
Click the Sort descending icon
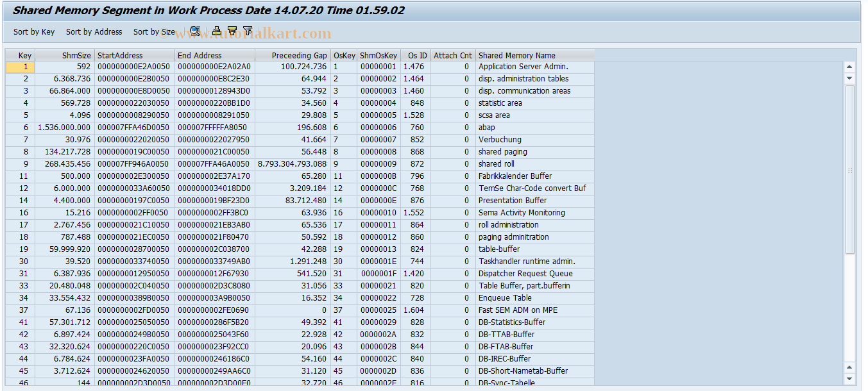(x=232, y=31)
